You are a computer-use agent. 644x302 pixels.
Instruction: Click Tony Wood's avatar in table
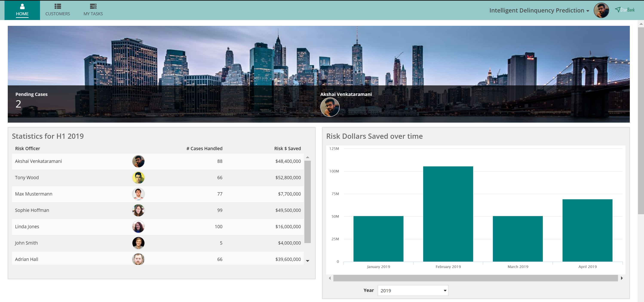pos(138,178)
